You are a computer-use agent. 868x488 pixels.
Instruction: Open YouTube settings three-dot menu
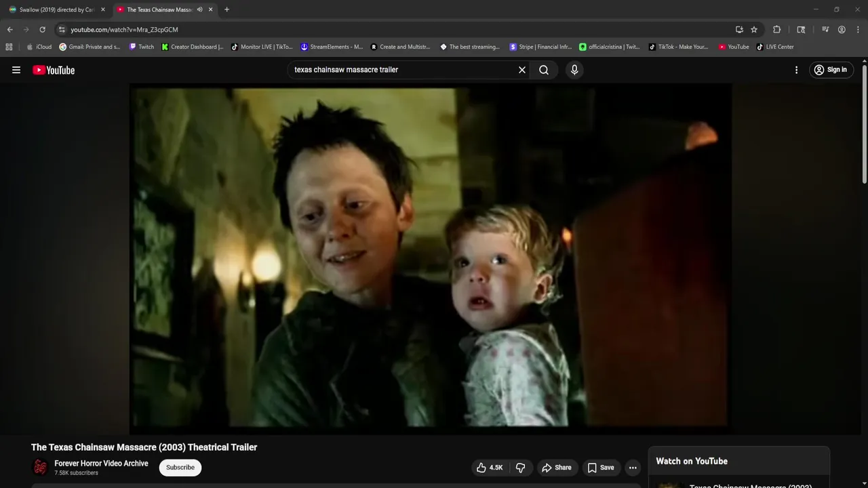796,70
